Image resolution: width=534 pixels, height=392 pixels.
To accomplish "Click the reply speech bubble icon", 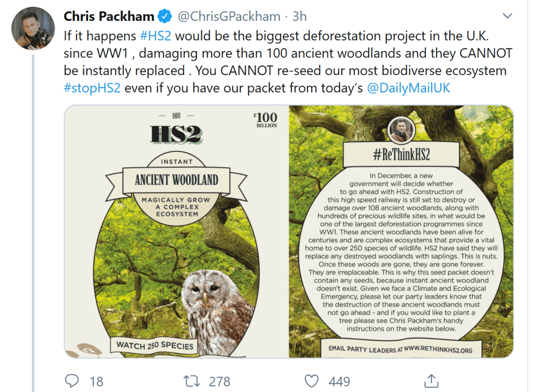I will click(72, 381).
